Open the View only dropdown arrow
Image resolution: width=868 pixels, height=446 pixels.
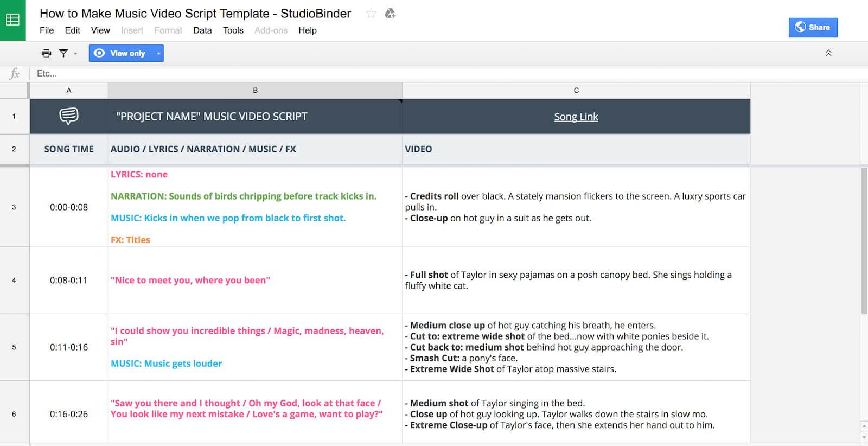pyautogui.click(x=158, y=53)
